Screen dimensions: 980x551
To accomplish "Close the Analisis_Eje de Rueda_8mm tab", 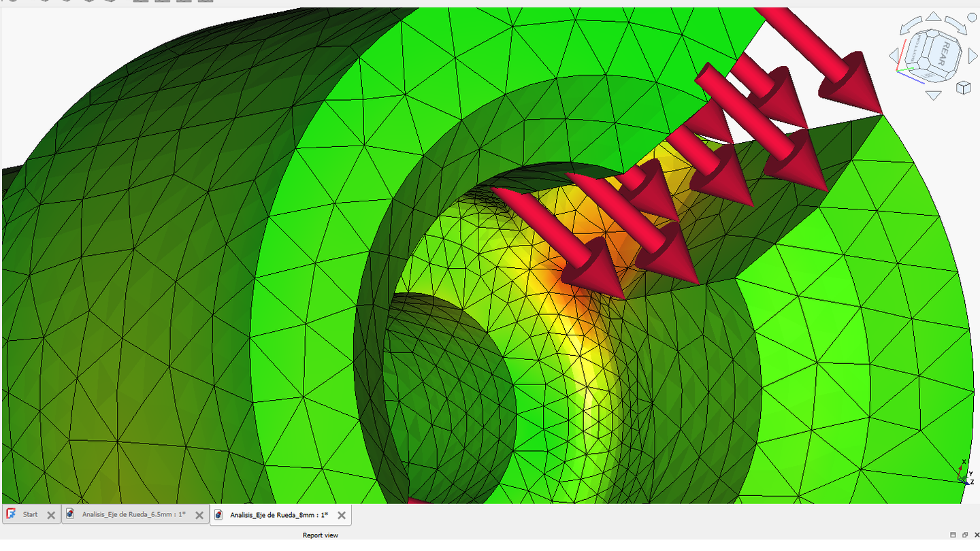I will pos(342,515).
